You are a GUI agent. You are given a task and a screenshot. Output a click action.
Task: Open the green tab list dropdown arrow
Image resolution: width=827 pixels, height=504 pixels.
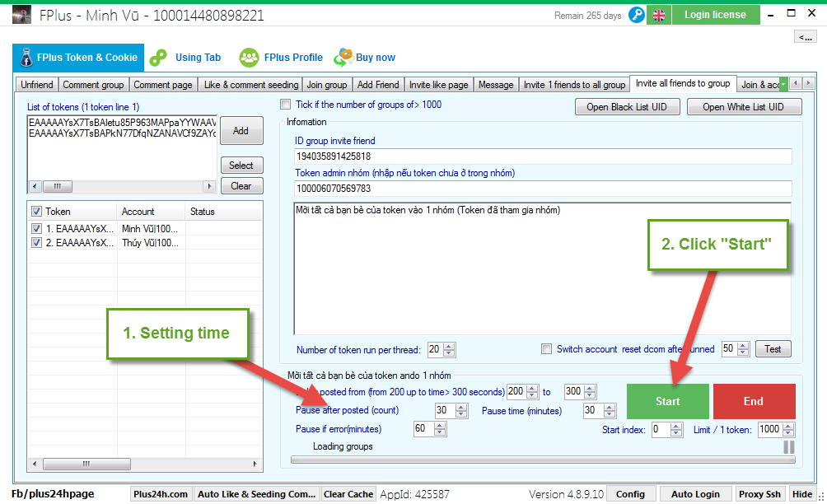pyautogui.click(x=783, y=84)
